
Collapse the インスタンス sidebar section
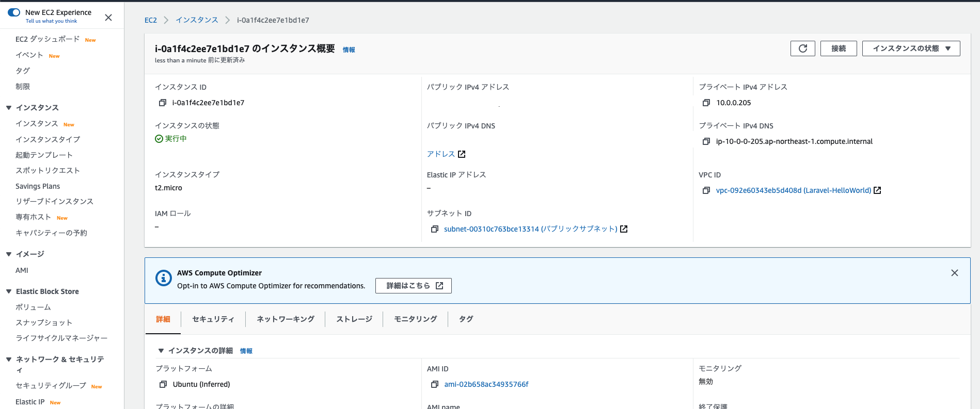click(x=9, y=108)
